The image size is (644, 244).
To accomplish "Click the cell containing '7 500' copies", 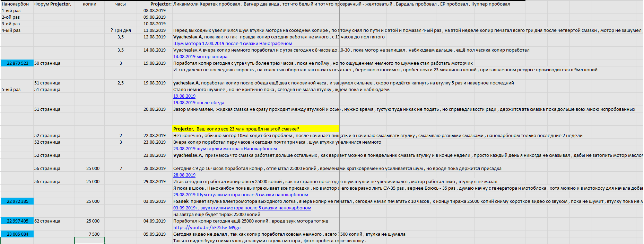I will (x=89, y=234).
